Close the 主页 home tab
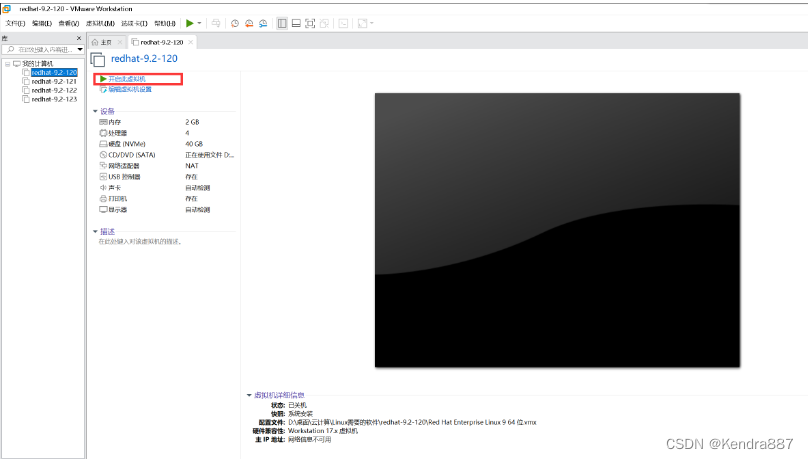This screenshot has width=808, height=459. [x=120, y=42]
